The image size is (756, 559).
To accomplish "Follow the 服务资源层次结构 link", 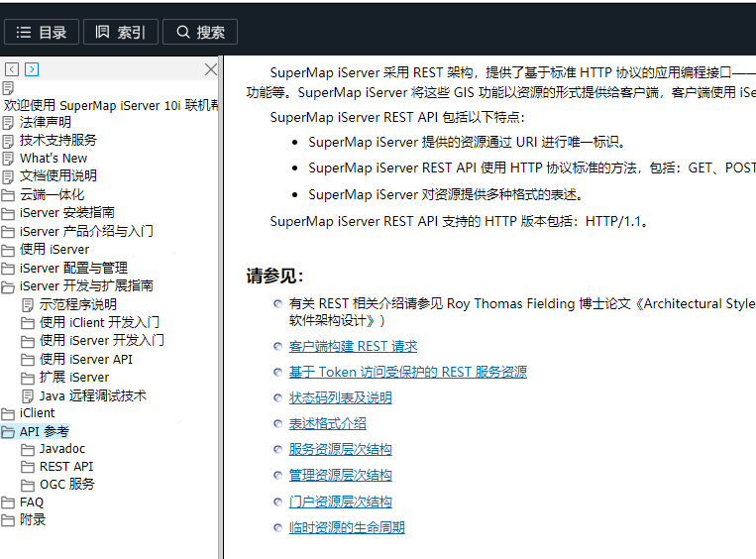I will coord(341,450).
